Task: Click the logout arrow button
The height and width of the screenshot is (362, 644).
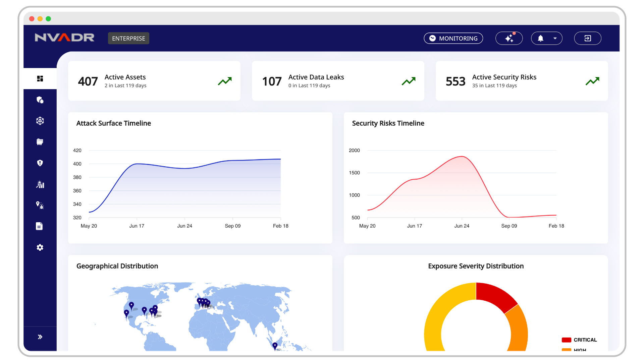Action: coord(587,38)
